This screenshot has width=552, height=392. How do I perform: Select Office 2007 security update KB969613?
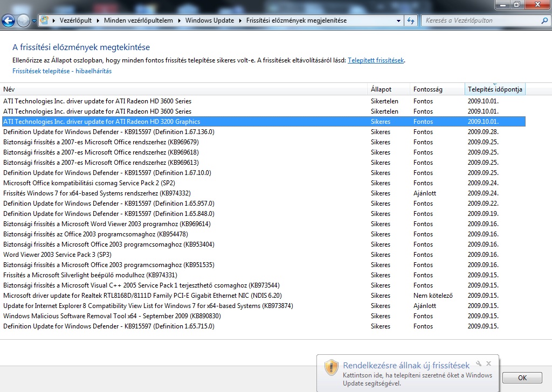(264, 163)
